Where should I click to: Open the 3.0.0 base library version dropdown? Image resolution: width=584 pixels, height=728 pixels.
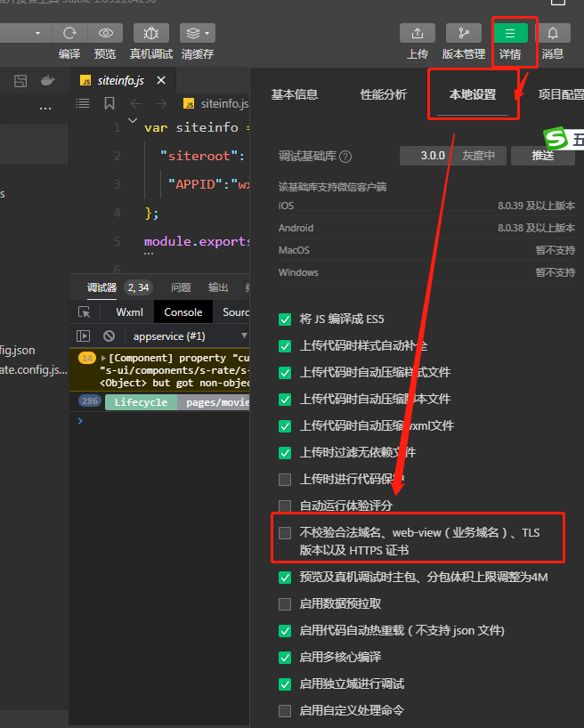coord(453,156)
